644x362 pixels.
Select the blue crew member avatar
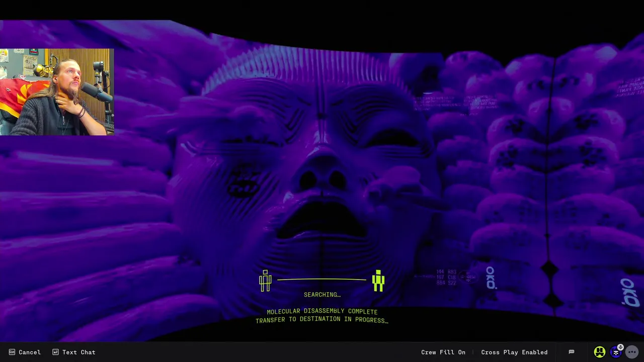616,352
